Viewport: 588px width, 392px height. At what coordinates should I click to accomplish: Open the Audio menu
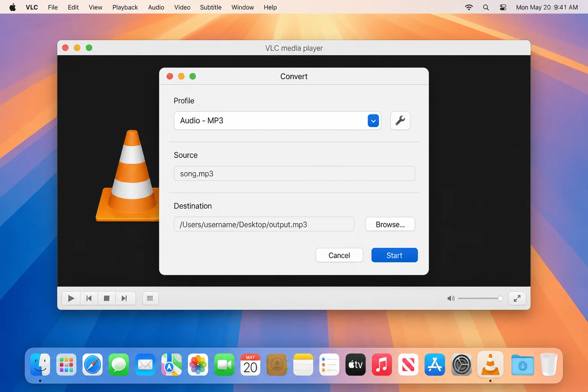coord(156,7)
